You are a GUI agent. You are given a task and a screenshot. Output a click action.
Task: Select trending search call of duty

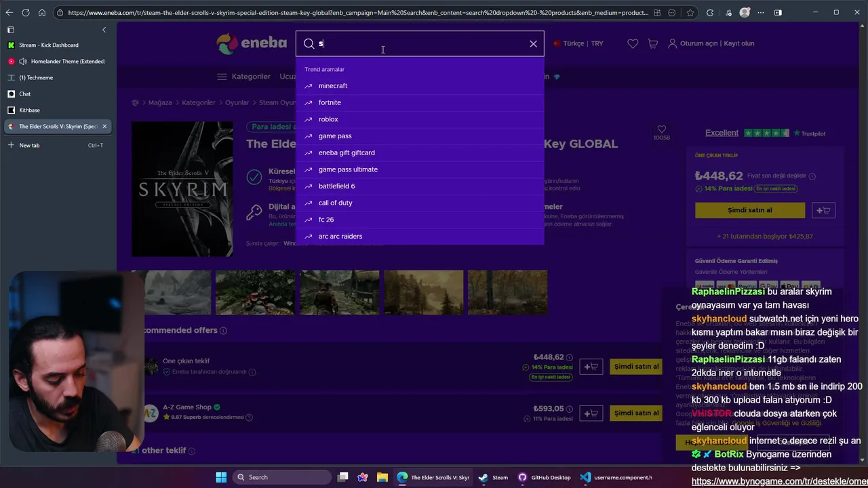pos(420,203)
